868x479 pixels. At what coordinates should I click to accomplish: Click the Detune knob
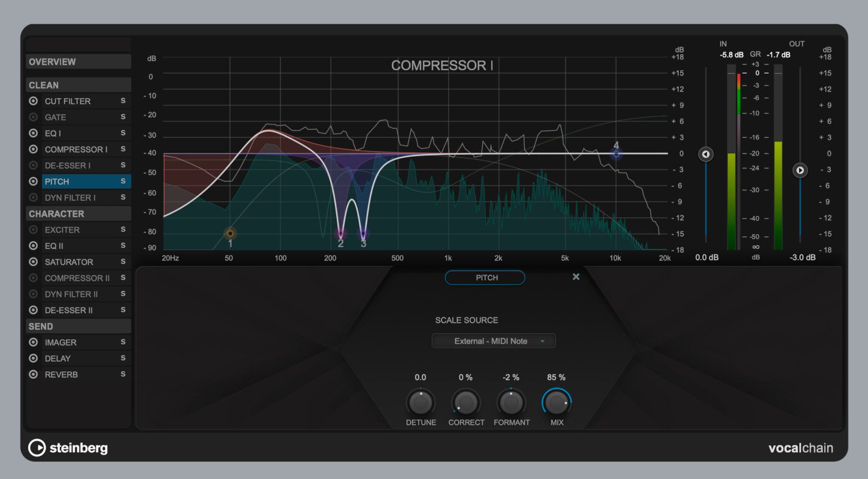click(420, 402)
